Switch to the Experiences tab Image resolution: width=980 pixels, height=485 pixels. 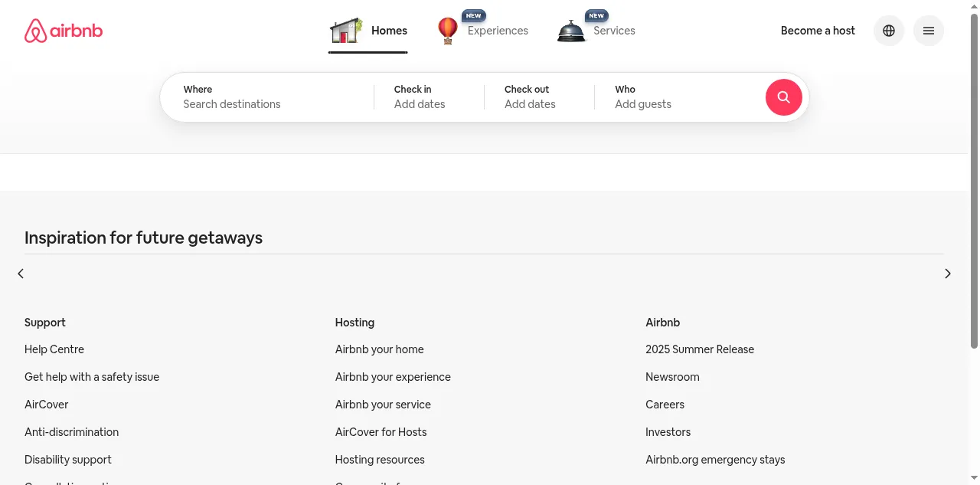(x=498, y=31)
